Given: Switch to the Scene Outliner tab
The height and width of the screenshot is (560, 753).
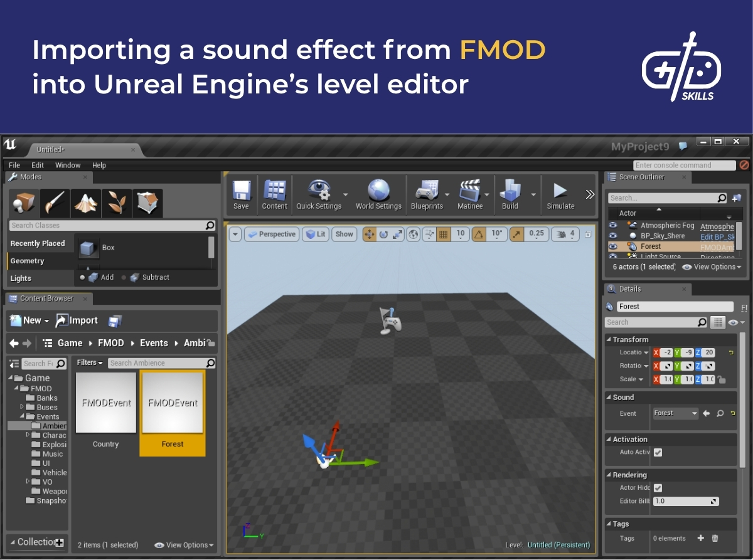Looking at the screenshot, I should tap(643, 177).
